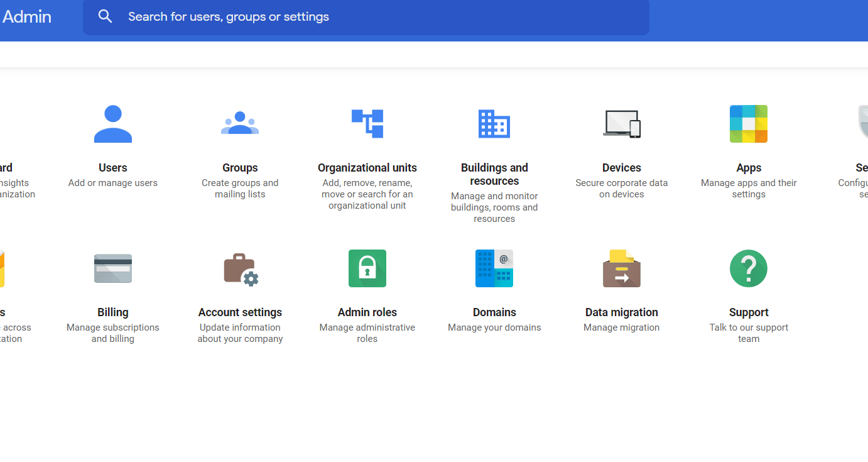Screen dimensions: 868x462
Task: Click the Organizational units hierarchy icon
Action: [367, 123]
